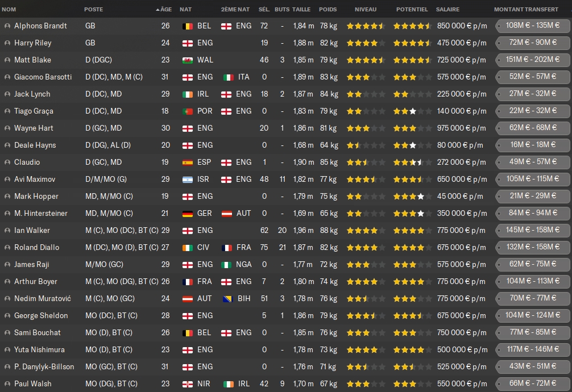Sort by POIDS column header

tap(328, 10)
